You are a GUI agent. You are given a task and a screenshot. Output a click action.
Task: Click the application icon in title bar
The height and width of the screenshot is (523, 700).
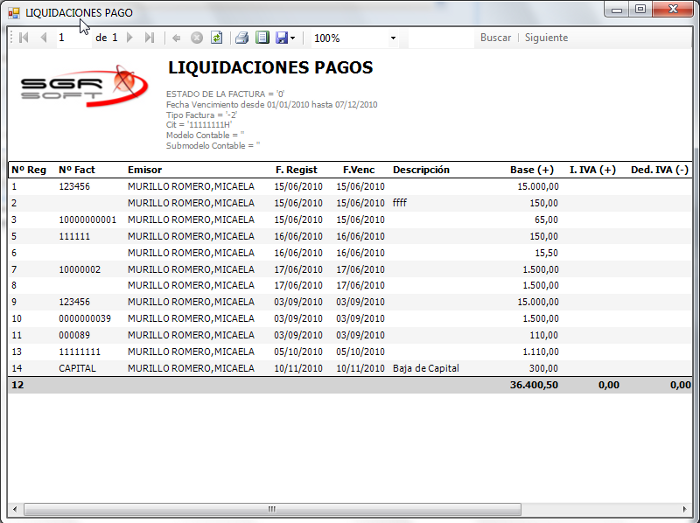point(14,13)
